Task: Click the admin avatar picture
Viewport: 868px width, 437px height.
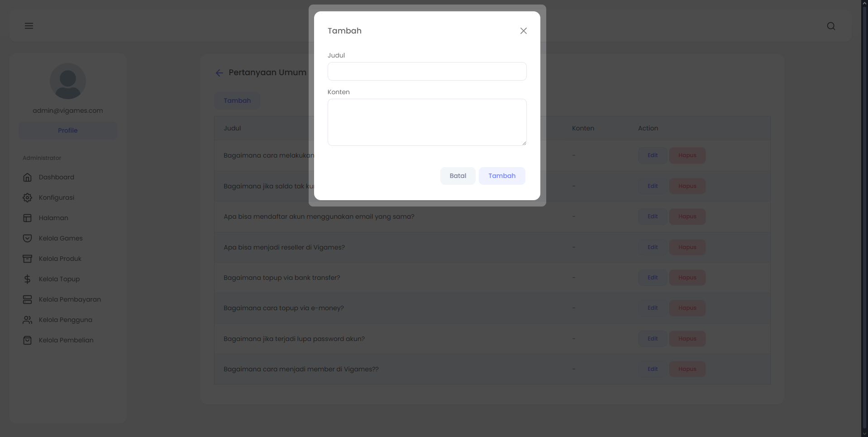Action: pyautogui.click(x=68, y=81)
